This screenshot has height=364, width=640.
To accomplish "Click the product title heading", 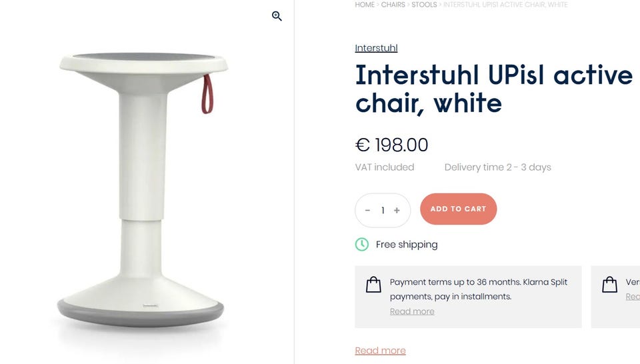I will tap(493, 89).
